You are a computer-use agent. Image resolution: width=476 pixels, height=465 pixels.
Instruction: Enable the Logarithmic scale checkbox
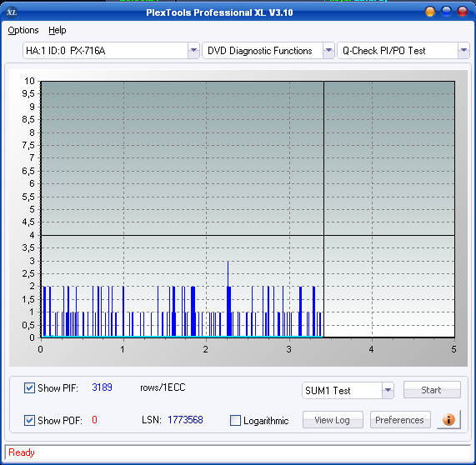pos(235,420)
